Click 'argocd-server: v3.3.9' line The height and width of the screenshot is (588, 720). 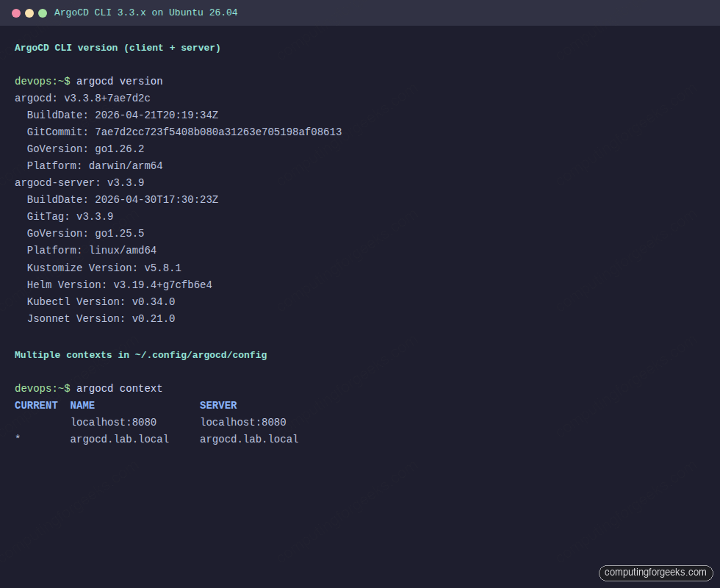click(79, 183)
